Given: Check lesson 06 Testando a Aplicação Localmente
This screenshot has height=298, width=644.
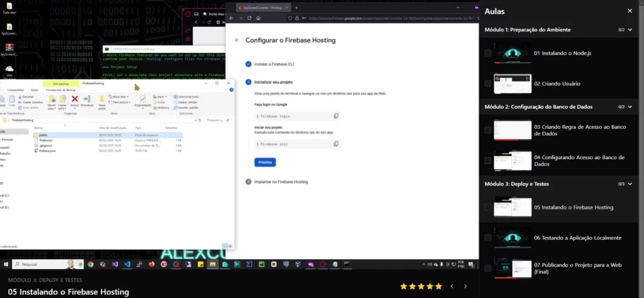Looking at the screenshot, I should click(x=487, y=238).
